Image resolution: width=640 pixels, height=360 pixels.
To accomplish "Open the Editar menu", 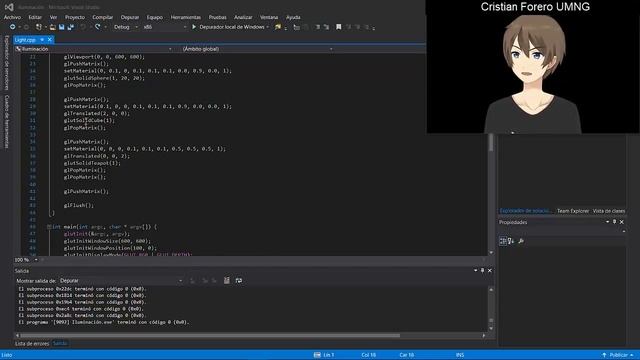I will 35,17.
